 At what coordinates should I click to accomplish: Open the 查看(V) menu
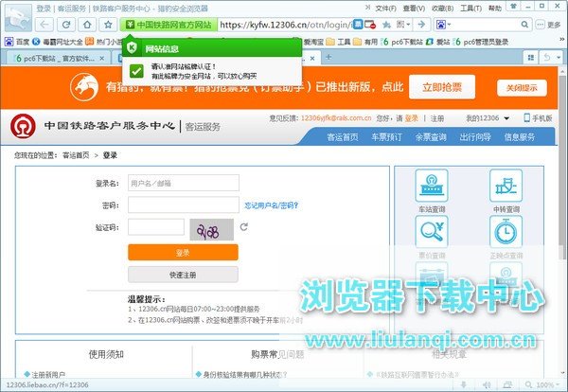[414, 8]
